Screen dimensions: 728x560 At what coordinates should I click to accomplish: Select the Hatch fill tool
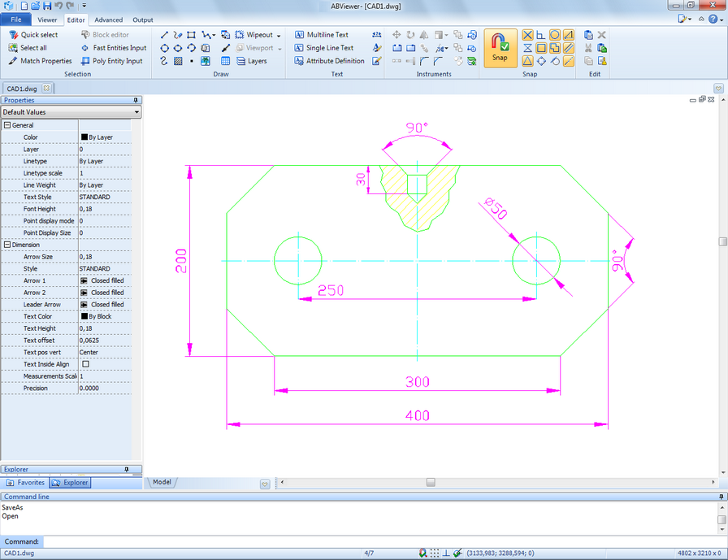pyautogui.click(x=178, y=61)
